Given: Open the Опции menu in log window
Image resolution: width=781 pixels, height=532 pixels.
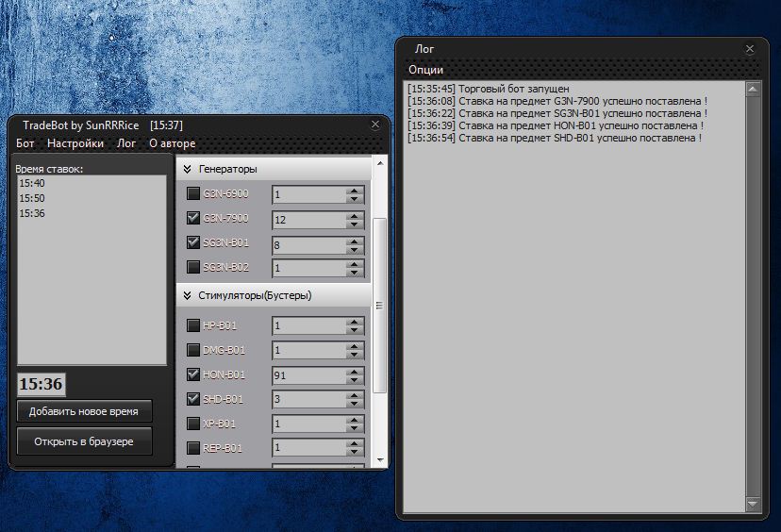Looking at the screenshot, I should pos(425,69).
